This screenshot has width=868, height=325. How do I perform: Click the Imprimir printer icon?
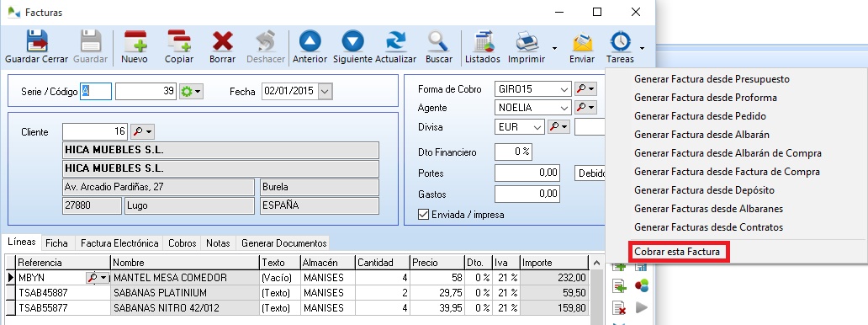coord(527,41)
